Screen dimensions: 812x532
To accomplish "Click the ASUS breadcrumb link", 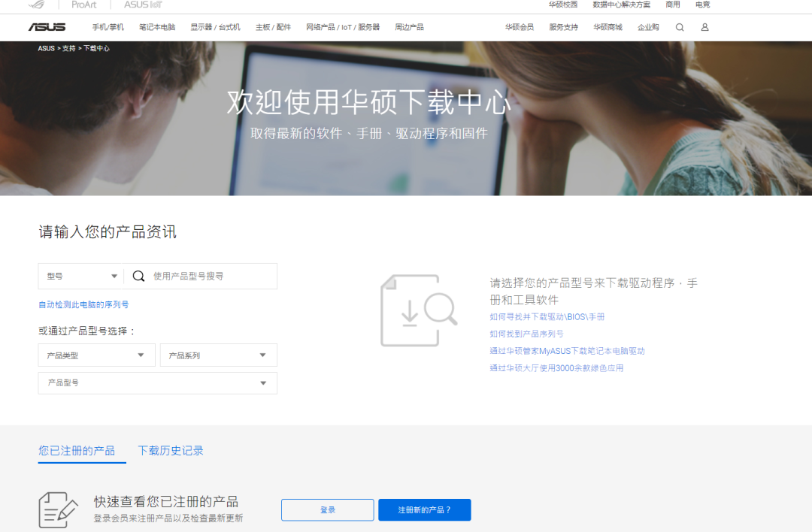I will click(x=46, y=48).
